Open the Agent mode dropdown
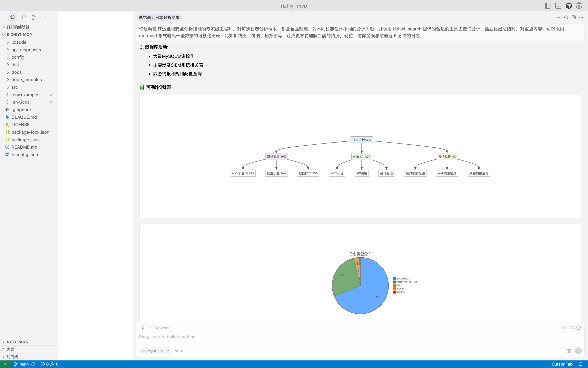Viewport: 588px width, 368px height. tap(155, 350)
